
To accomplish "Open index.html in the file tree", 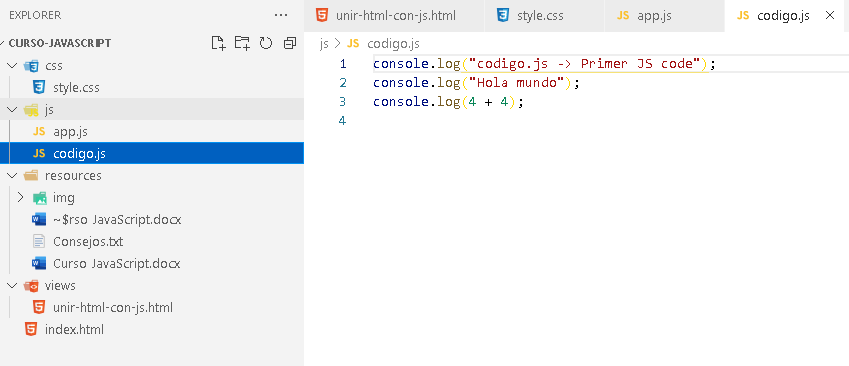I will pos(152,330).
